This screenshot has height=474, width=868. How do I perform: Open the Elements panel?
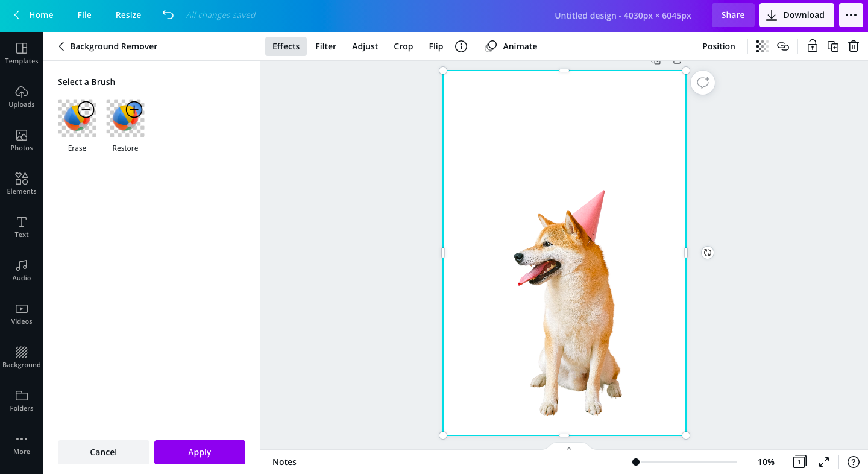point(22,183)
